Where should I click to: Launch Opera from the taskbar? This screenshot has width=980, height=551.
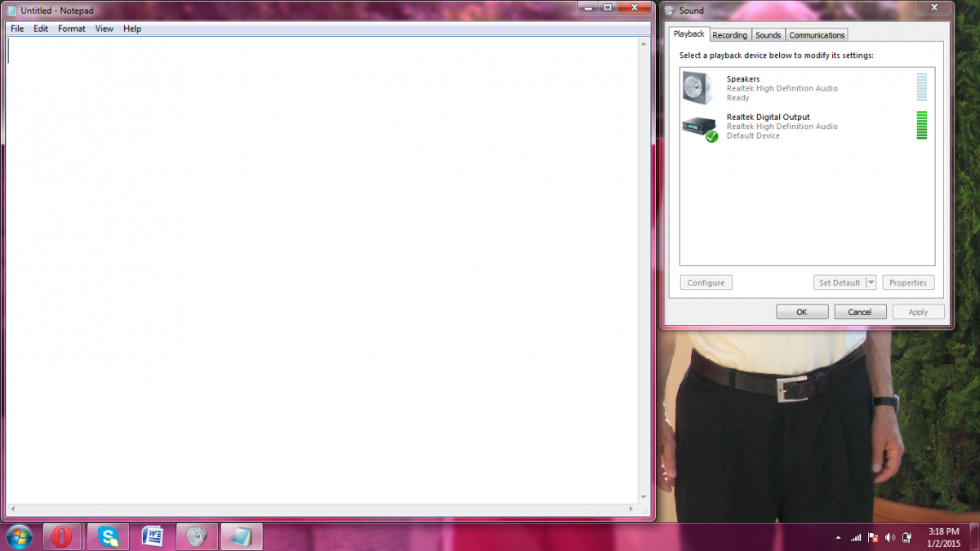click(62, 536)
